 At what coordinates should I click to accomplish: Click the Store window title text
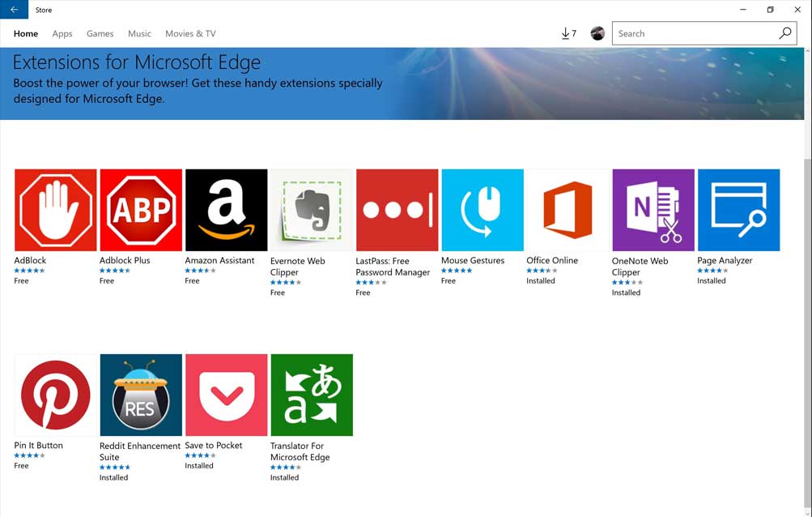(x=44, y=10)
